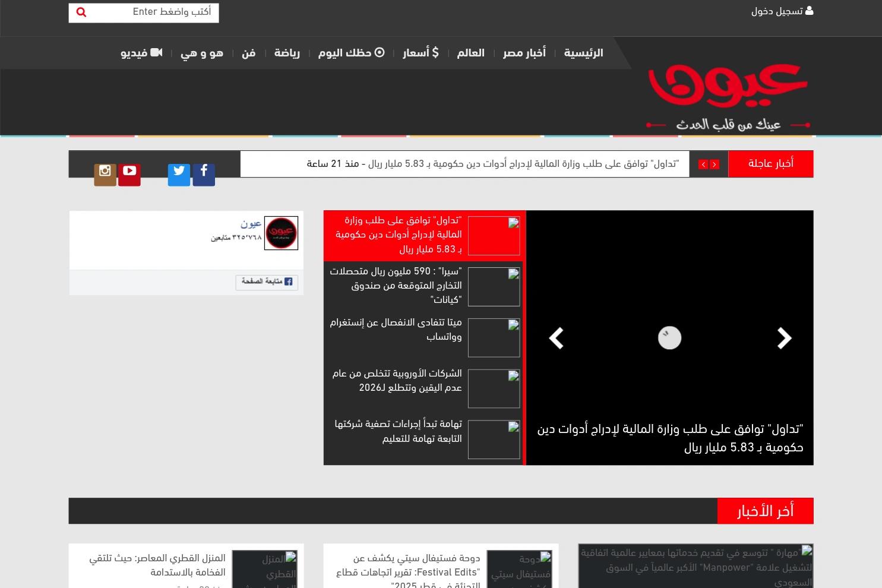Open the أخبار مصر menu item
The image size is (882, 588).
pyautogui.click(x=523, y=52)
